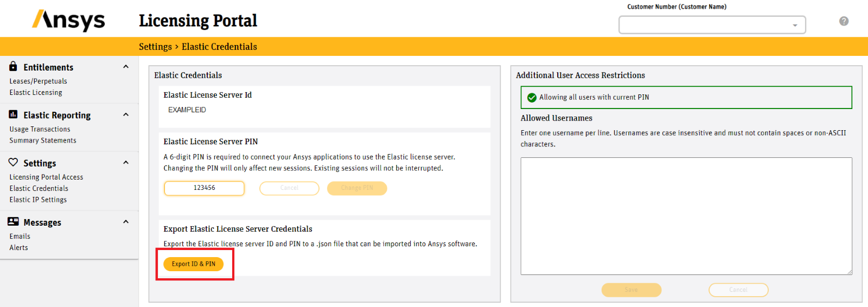Click the Settings heart icon
Image resolution: width=868 pixels, height=307 pixels.
(x=13, y=162)
